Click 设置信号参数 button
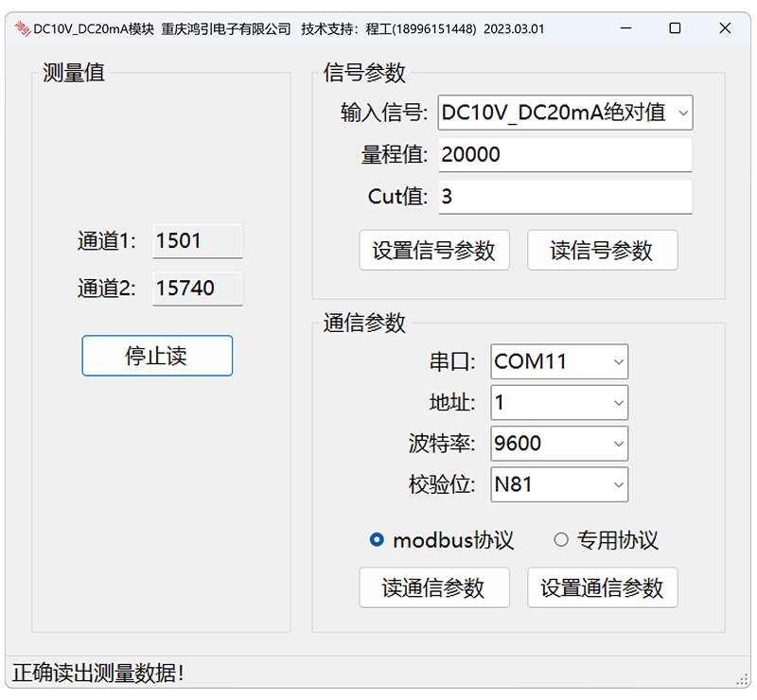The image size is (757, 700). (434, 250)
